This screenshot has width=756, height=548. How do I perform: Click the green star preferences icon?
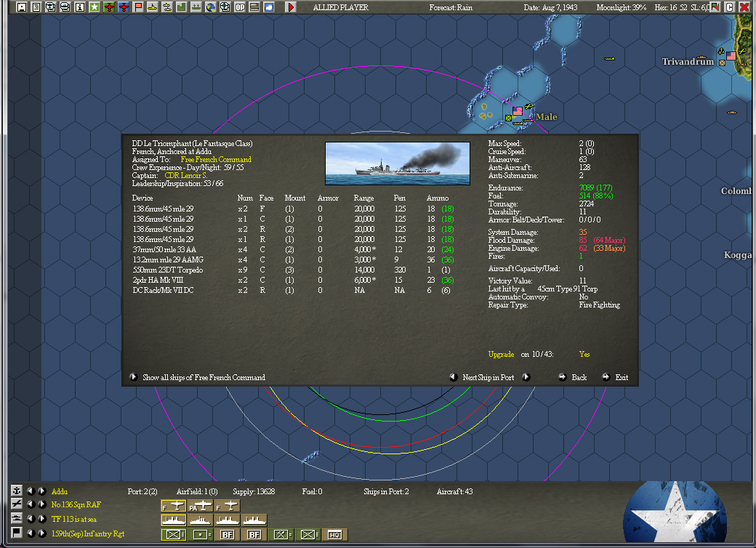tap(94, 7)
